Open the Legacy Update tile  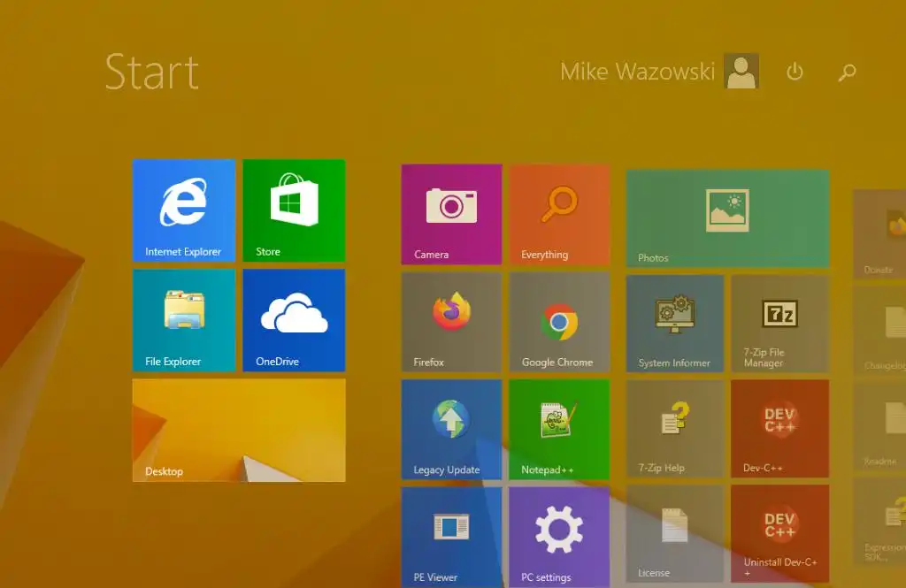[451, 429]
